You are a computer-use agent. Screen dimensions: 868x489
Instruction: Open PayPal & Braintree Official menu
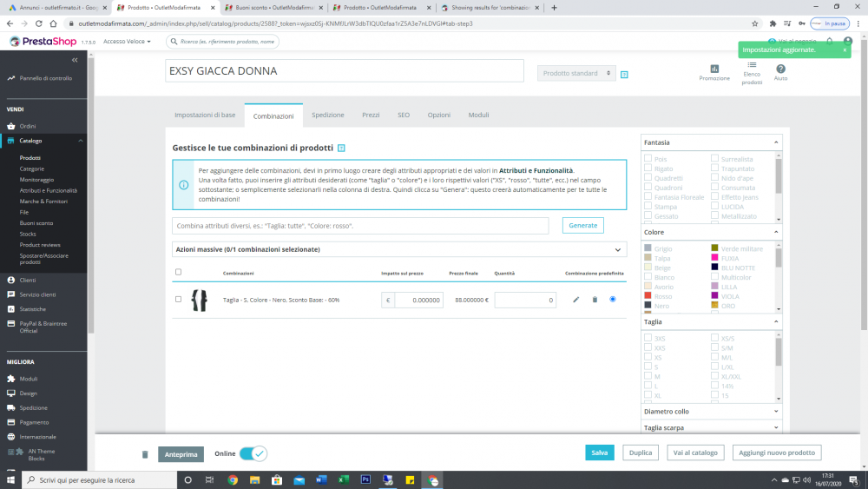[43, 327]
